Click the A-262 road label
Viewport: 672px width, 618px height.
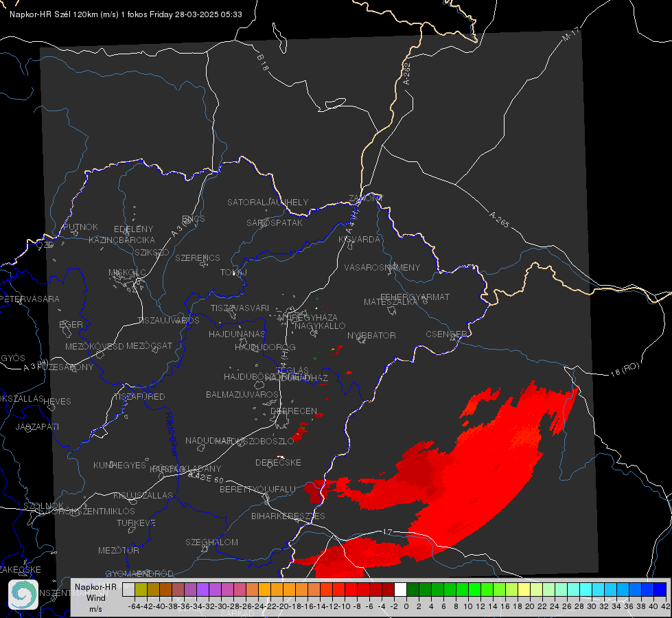coord(407,73)
